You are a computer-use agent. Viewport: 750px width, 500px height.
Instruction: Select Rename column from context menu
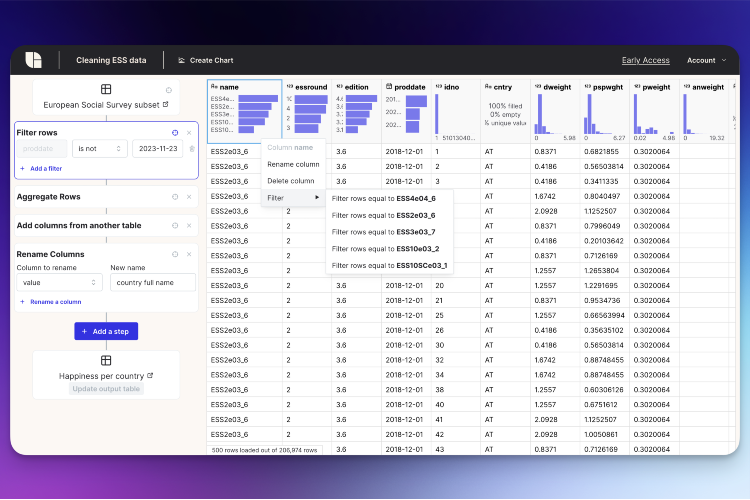click(x=293, y=164)
